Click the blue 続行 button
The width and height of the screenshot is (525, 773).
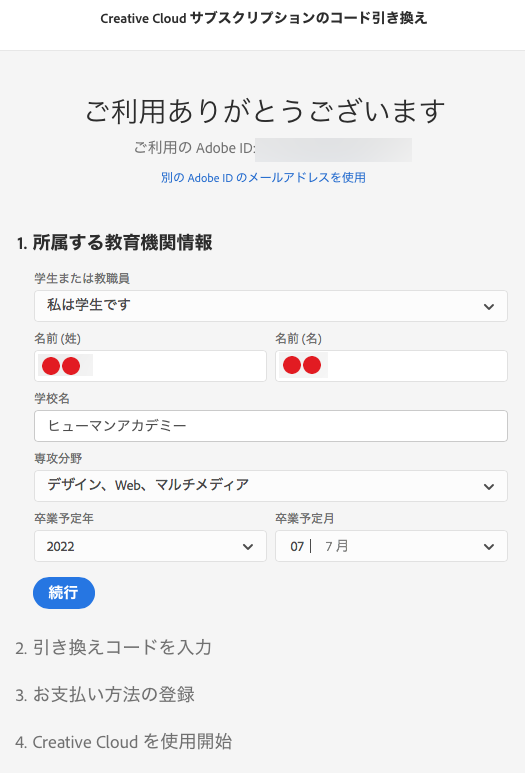[x=64, y=593]
